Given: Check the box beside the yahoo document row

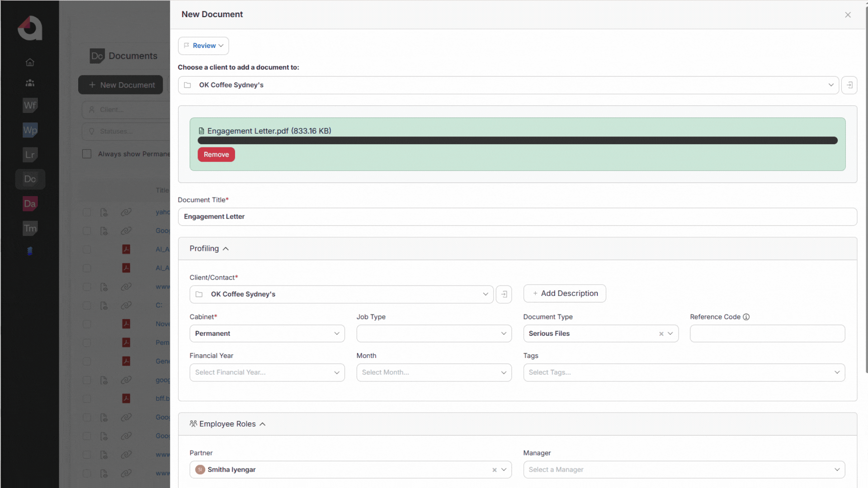Looking at the screenshot, I should 87,212.
